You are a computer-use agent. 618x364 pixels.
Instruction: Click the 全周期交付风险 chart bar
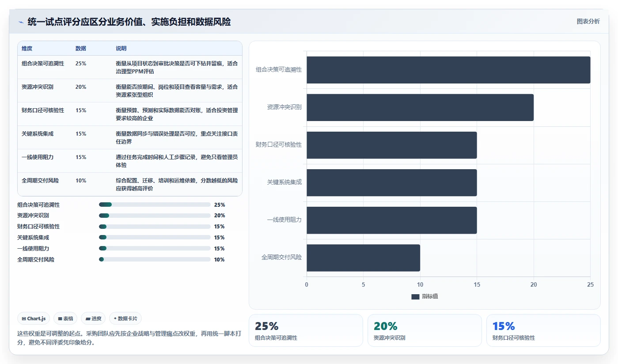coord(364,258)
